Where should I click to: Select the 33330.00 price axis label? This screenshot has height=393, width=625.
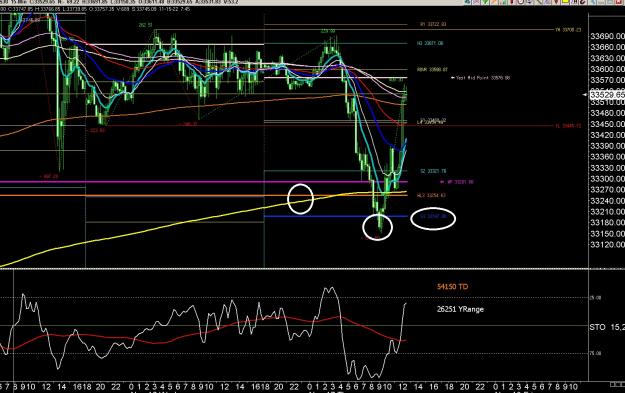coord(607,168)
